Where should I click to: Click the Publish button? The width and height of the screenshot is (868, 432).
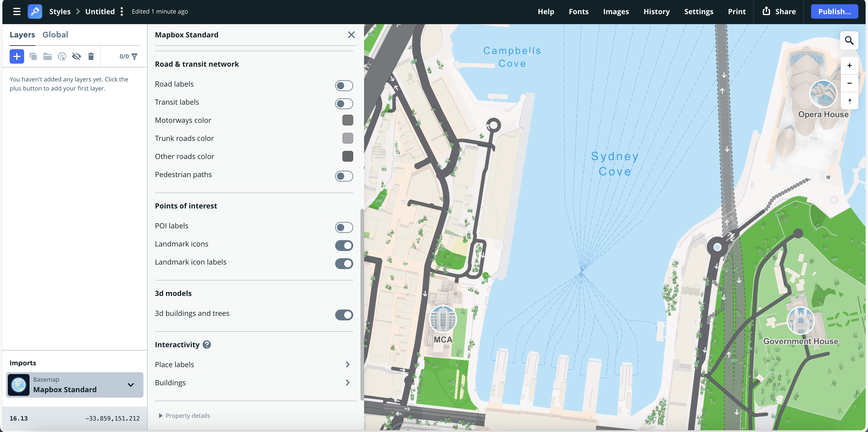pos(834,11)
